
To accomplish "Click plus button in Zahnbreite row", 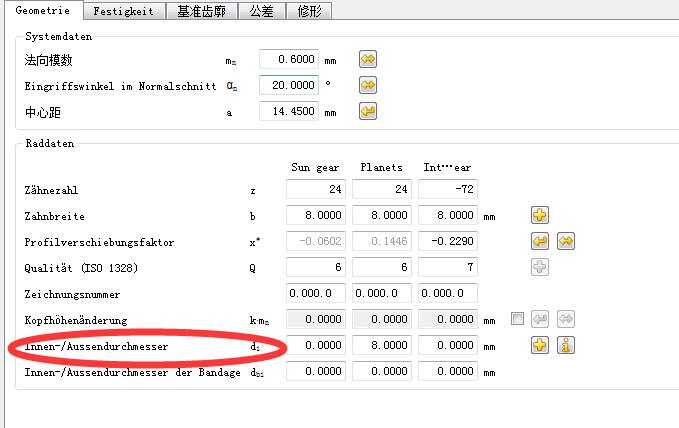I will [540, 215].
